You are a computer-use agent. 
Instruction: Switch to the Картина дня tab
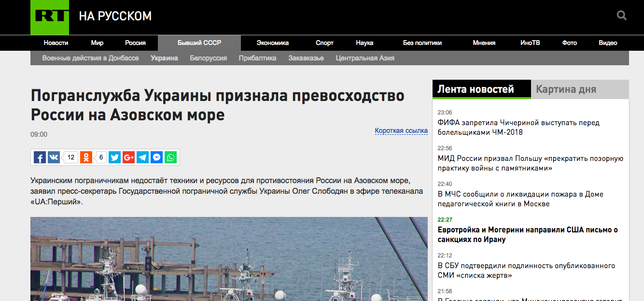[x=580, y=89]
